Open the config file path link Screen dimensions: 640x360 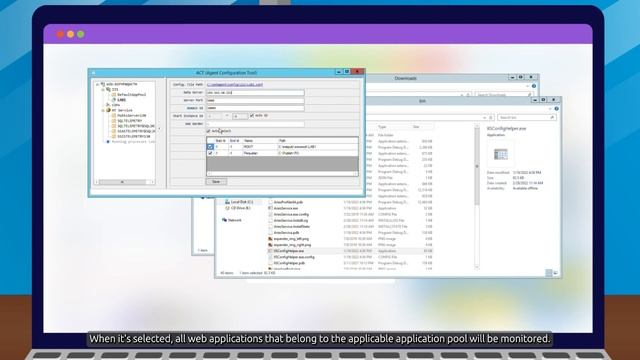pyautogui.click(x=235, y=85)
